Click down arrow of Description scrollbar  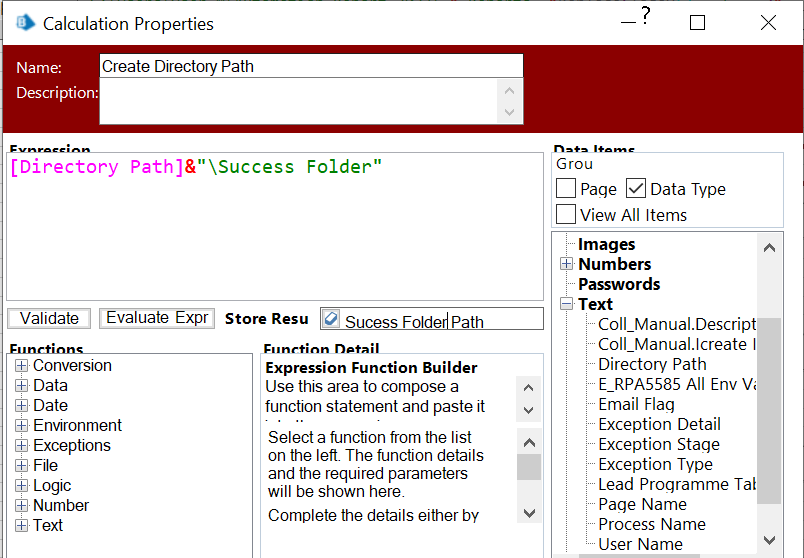(510, 112)
